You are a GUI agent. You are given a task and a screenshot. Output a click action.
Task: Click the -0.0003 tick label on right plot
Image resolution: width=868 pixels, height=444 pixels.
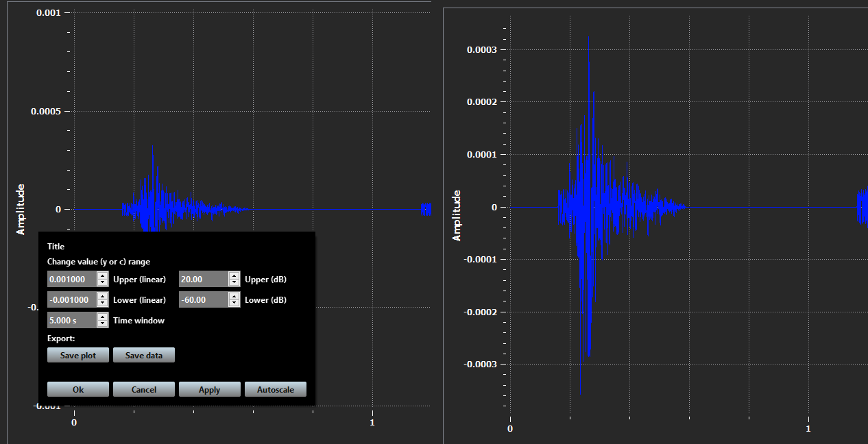coord(481,365)
